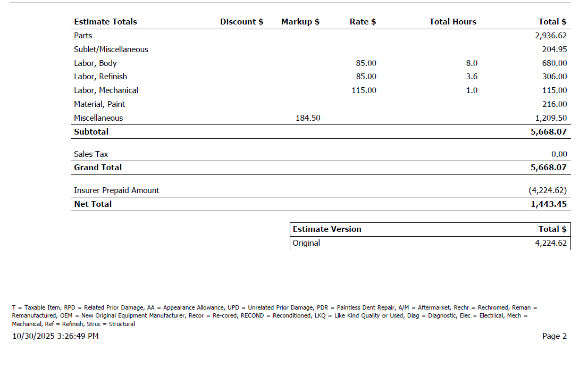
Task: Select the Material Paint total 216.00
Action: [x=555, y=104]
